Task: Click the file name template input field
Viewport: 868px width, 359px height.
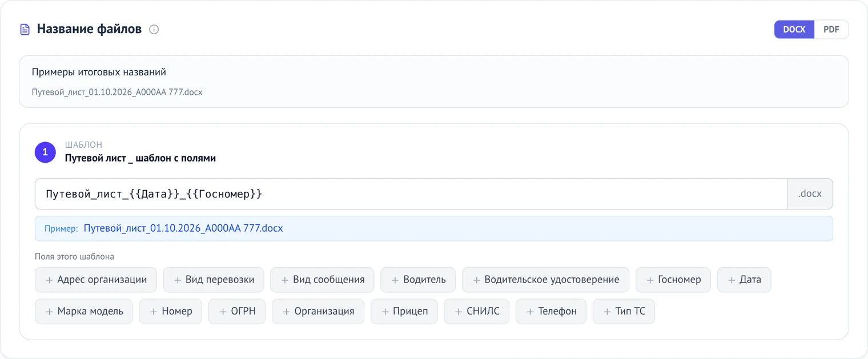Action: 411,194
